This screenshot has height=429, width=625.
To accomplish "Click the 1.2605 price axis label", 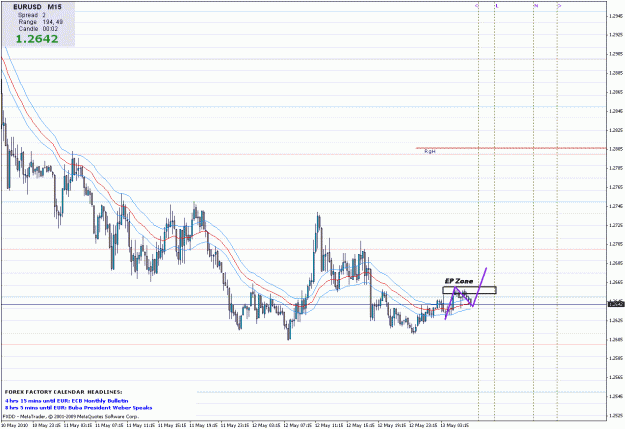I will point(616,339).
